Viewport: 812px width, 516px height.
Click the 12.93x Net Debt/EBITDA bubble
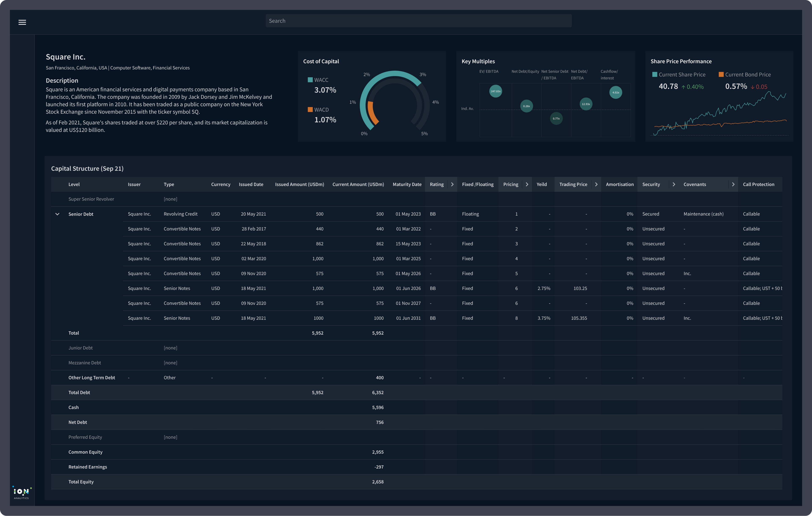tap(586, 104)
